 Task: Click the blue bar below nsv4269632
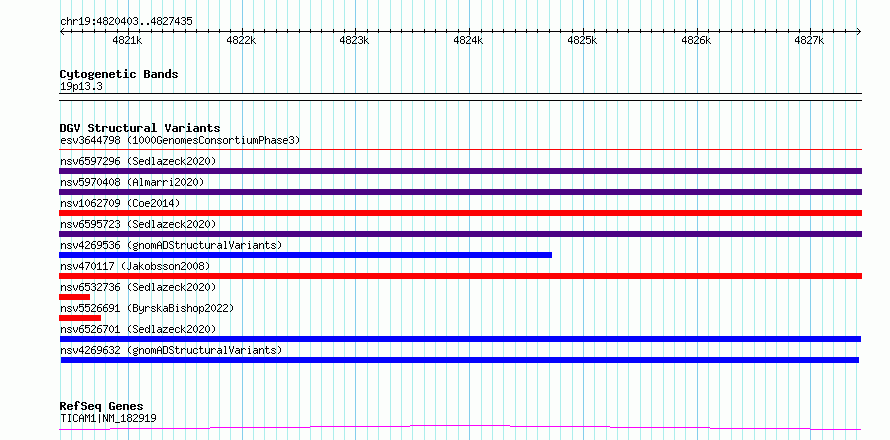coord(460,360)
